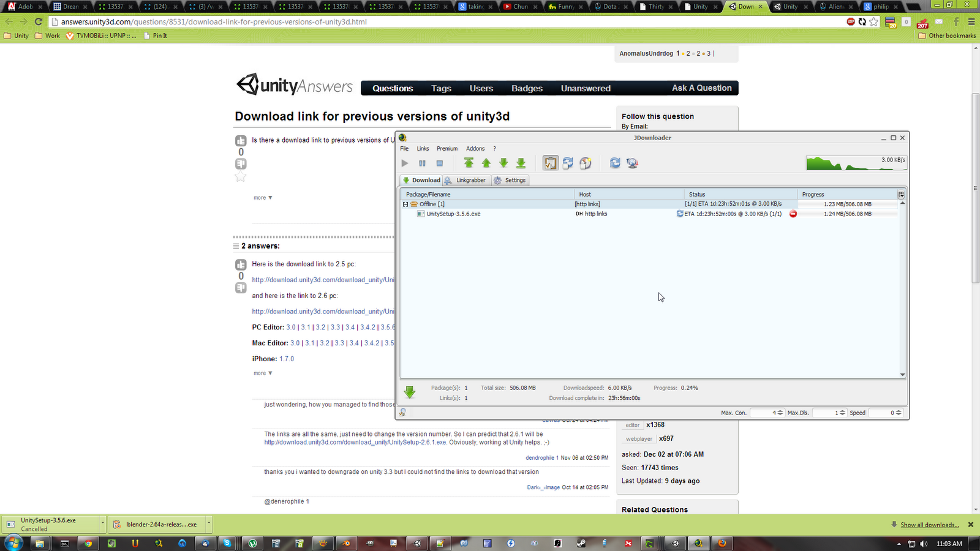Open UnitySetup-2.6.1.exe download link
This screenshot has width=980, height=551.
coord(355,443)
